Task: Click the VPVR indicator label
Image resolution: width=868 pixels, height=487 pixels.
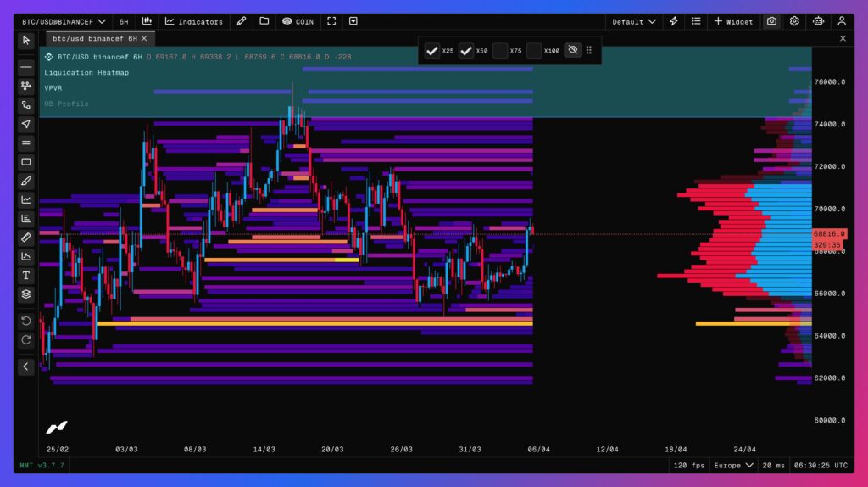Action: click(x=54, y=87)
